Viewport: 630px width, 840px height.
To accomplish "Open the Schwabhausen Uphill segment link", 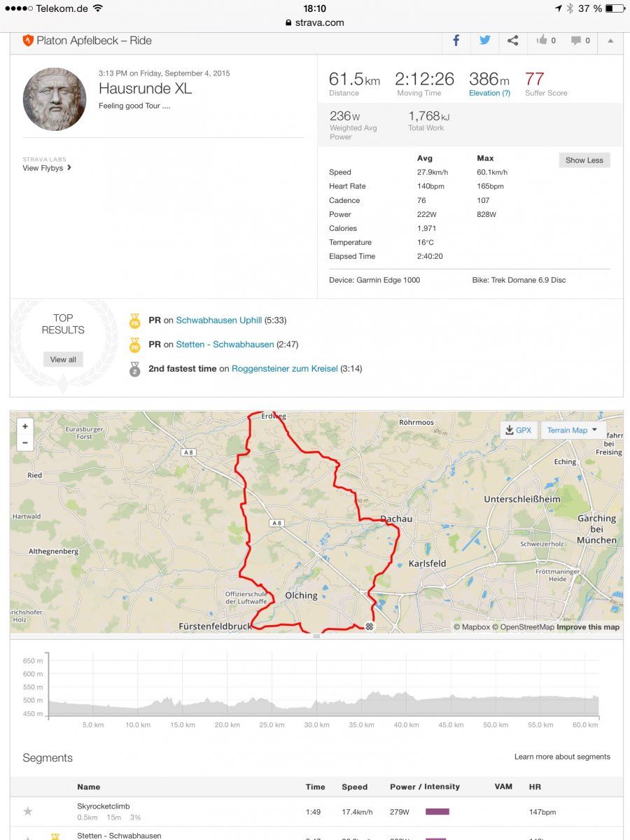I will pyautogui.click(x=218, y=321).
